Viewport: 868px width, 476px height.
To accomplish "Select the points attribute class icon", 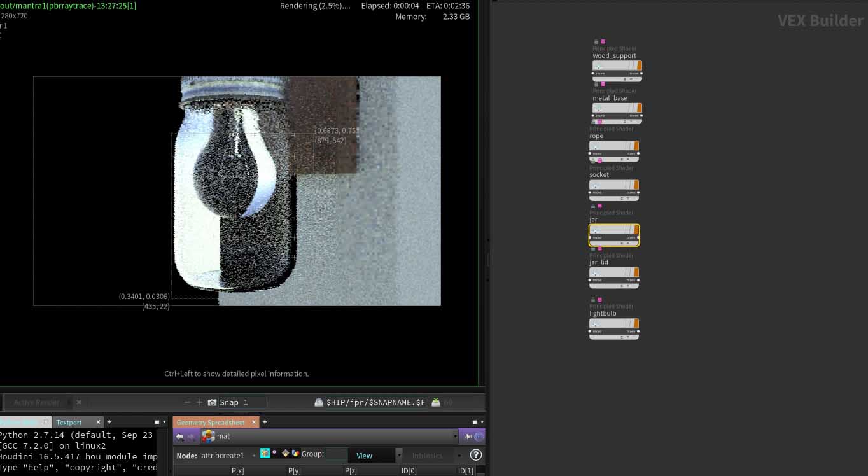I will [265, 454].
